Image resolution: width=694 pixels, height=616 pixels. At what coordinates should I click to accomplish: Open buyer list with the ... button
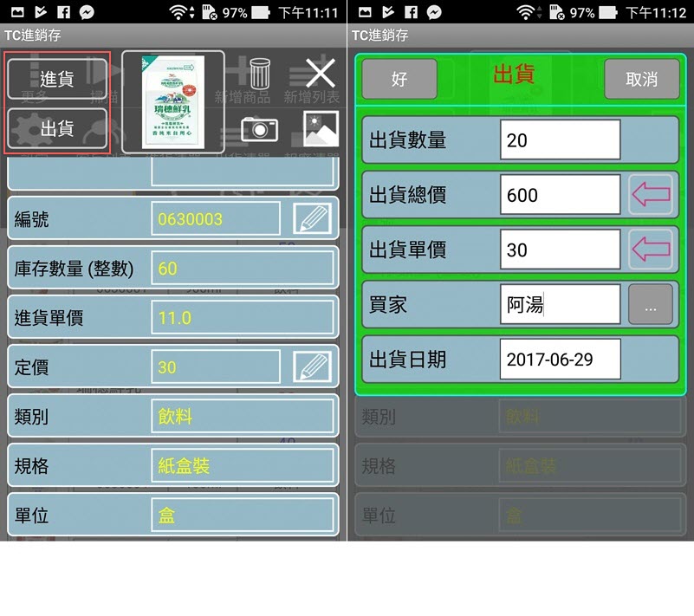651,304
